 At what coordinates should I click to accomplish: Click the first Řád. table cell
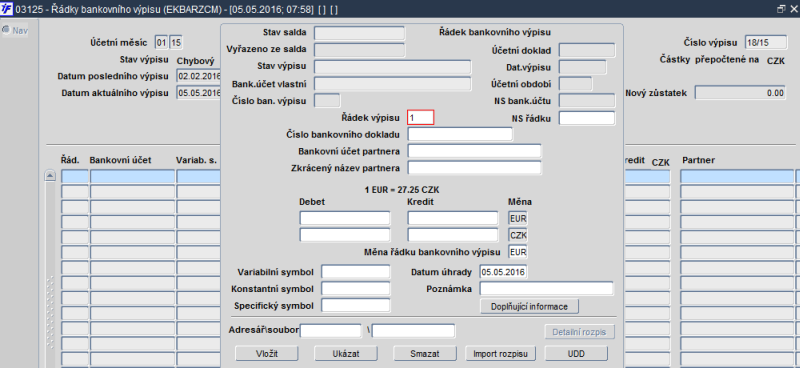tap(74, 177)
